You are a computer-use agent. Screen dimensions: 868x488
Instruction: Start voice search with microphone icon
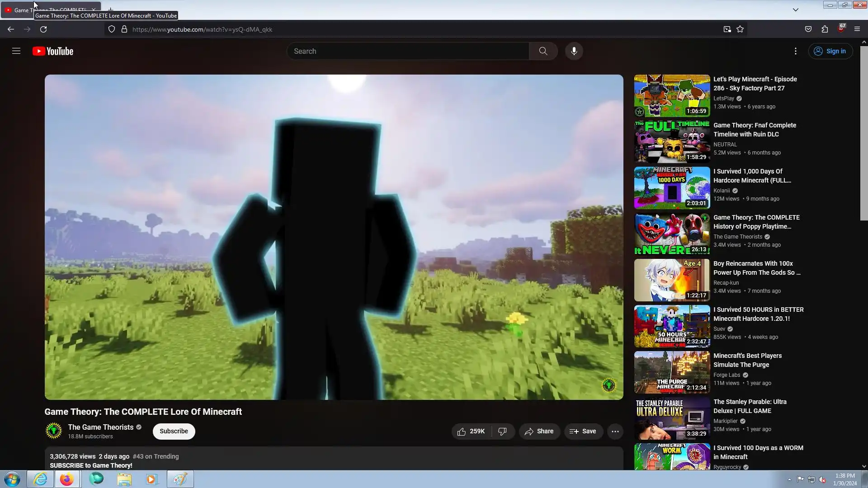coord(574,51)
